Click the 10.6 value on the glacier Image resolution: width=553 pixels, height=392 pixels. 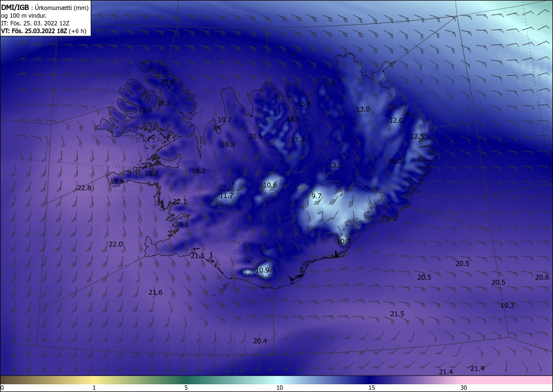[270, 185]
